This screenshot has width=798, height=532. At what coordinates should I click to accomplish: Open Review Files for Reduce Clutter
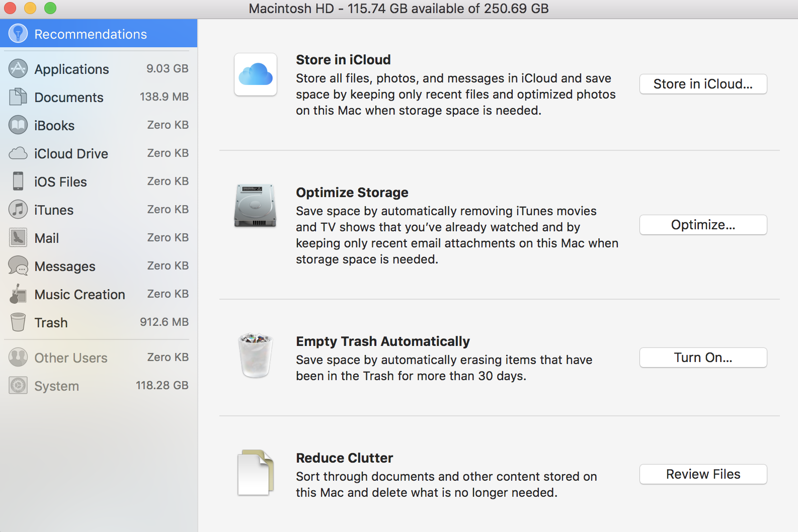point(703,474)
